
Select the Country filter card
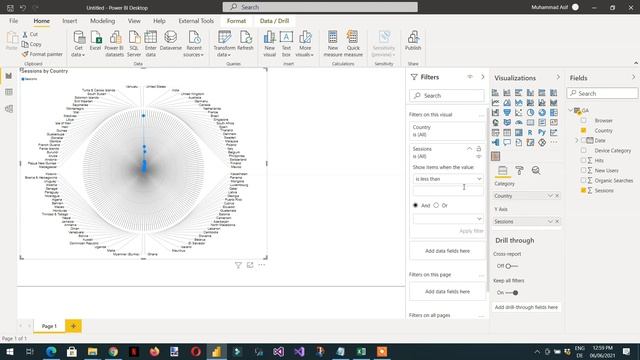pyautogui.click(x=447, y=131)
